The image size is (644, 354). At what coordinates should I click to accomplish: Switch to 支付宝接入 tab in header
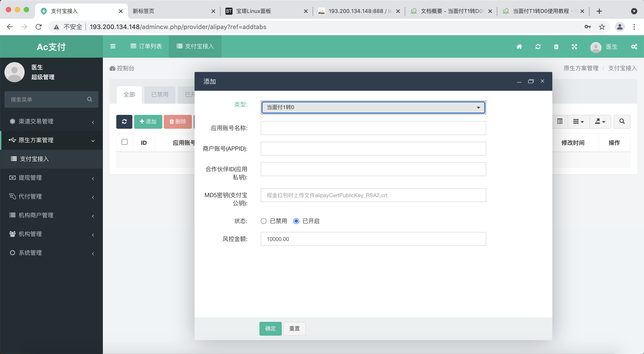click(195, 46)
